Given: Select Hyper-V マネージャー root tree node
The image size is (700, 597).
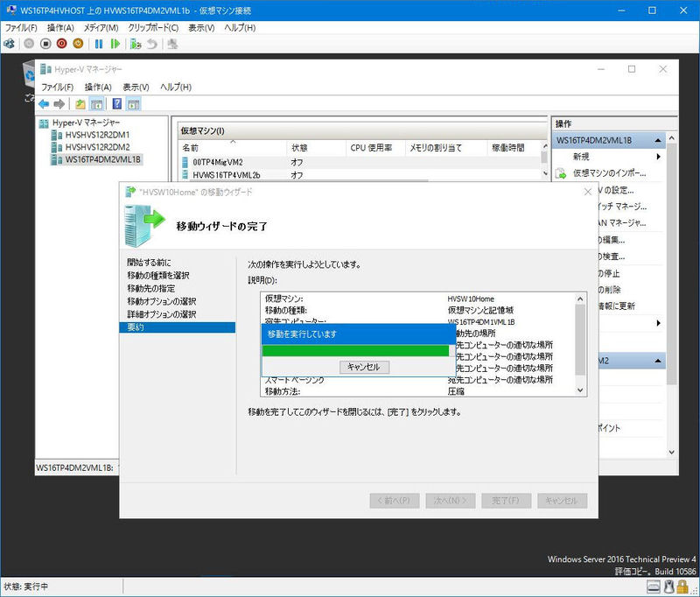Looking at the screenshot, I should [x=86, y=123].
